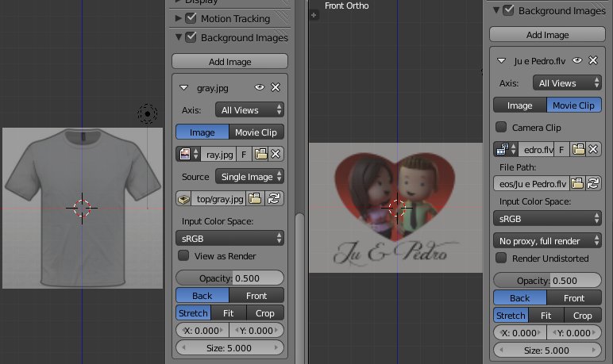Screen dimensions: 613x364
Task: Select the lamp object in left viewport
Action: (148, 114)
